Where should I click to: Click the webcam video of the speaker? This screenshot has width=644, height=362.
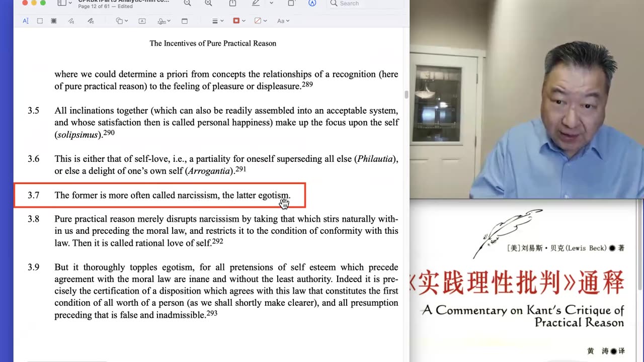(527, 99)
